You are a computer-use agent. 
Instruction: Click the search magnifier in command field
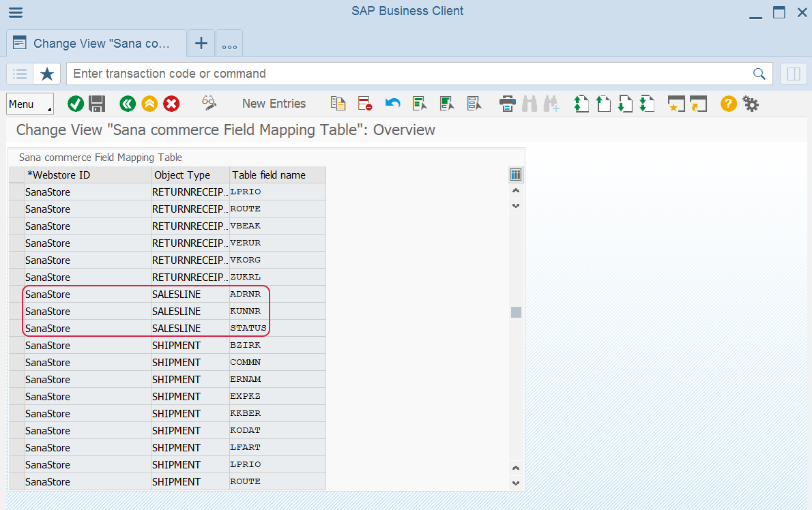click(759, 74)
